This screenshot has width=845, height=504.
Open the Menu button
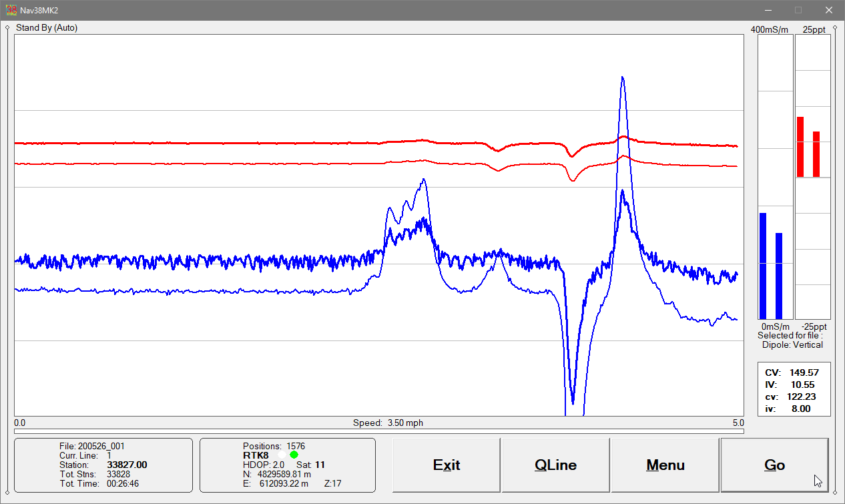point(665,465)
